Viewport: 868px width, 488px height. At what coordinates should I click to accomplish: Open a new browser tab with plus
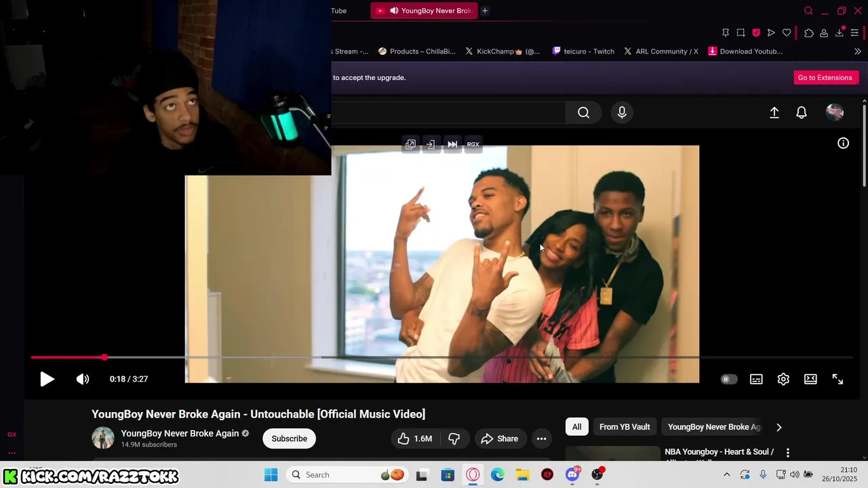click(485, 11)
